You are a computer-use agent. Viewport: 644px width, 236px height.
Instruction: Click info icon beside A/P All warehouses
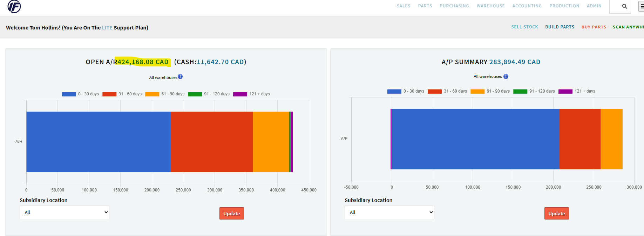(x=506, y=76)
